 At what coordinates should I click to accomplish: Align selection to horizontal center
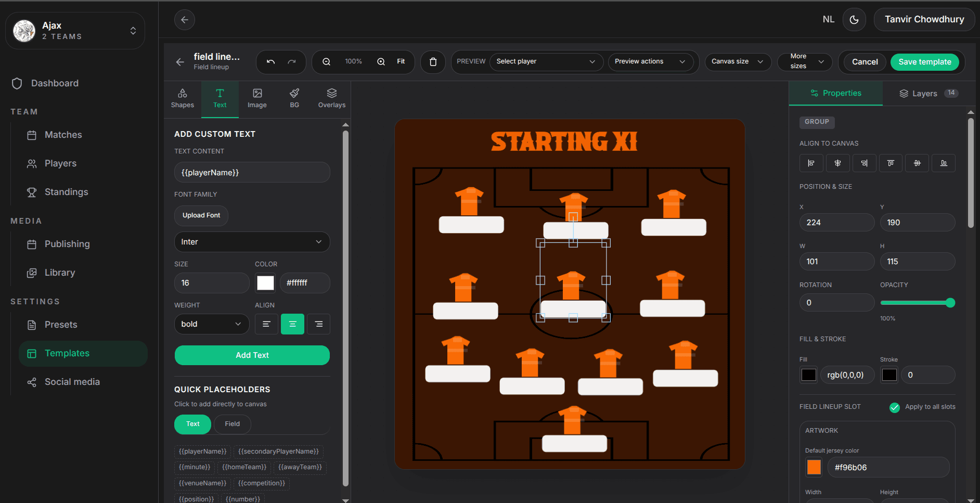837,163
